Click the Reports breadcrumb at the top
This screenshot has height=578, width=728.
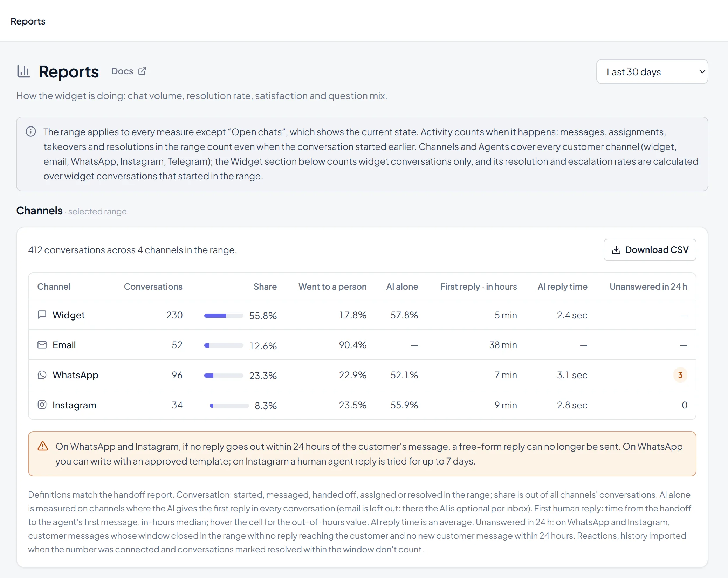tap(28, 21)
